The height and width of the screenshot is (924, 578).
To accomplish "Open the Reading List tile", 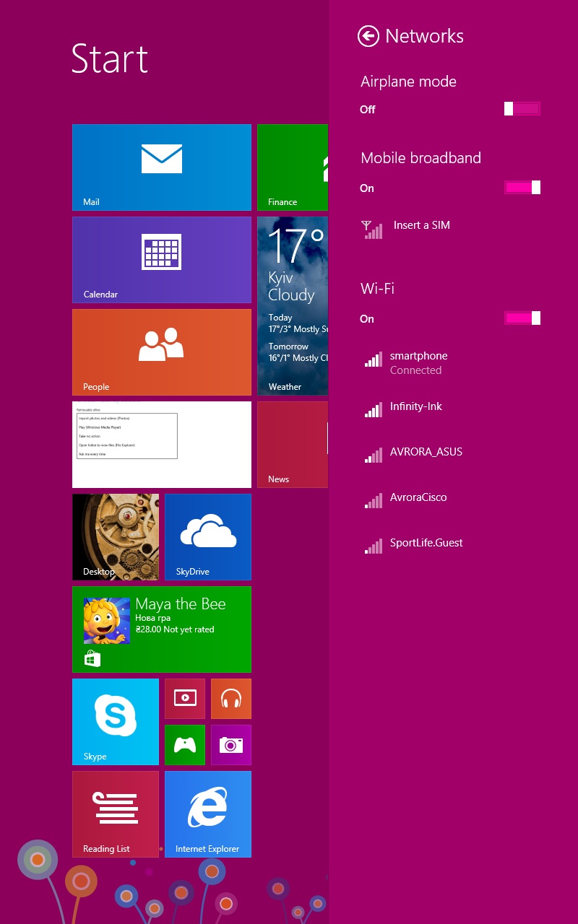I will (x=116, y=814).
